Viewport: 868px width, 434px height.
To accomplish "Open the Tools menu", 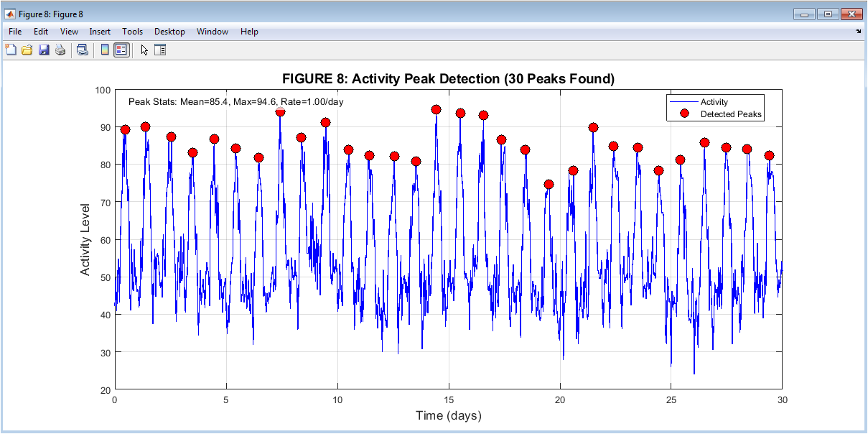I will 132,32.
